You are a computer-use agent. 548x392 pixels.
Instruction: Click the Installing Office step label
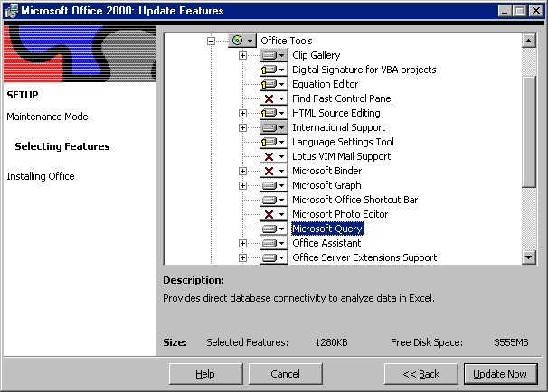[x=41, y=176]
